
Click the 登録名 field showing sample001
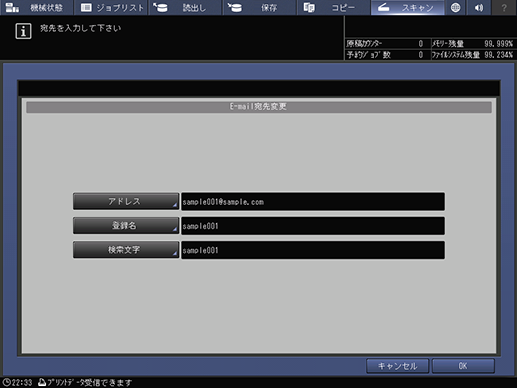[313, 226]
